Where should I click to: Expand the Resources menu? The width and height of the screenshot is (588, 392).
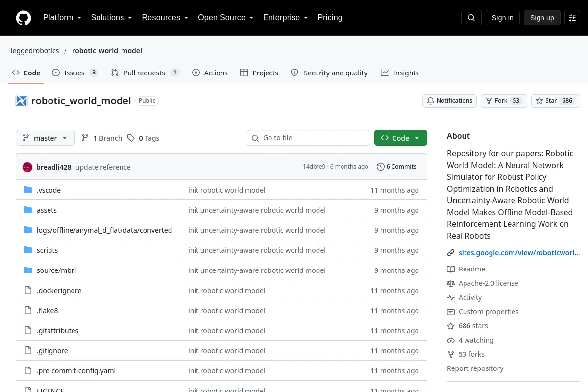(x=165, y=18)
